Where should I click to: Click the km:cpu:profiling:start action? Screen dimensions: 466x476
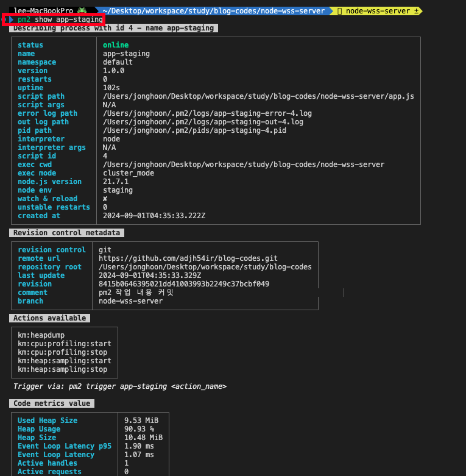pyautogui.click(x=65, y=344)
